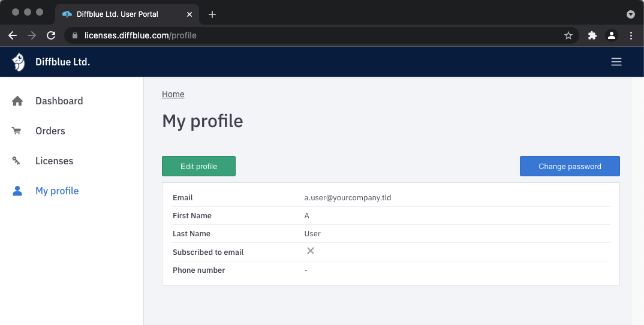Viewport: 644px width, 325px height.
Task: Open the hamburger menu in the header
Action: coord(616,62)
